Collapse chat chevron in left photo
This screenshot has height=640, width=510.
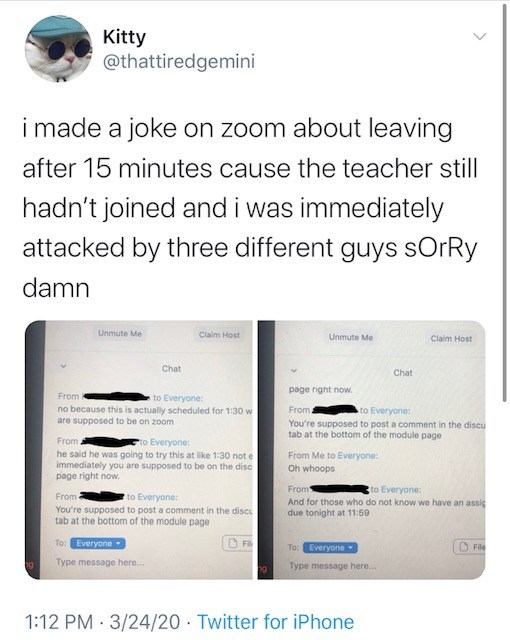point(63,366)
